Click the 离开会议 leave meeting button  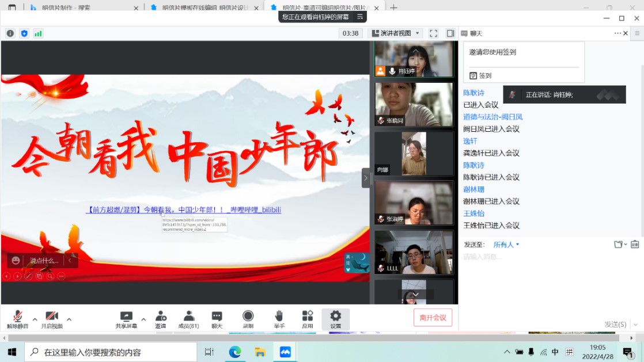[x=433, y=317]
